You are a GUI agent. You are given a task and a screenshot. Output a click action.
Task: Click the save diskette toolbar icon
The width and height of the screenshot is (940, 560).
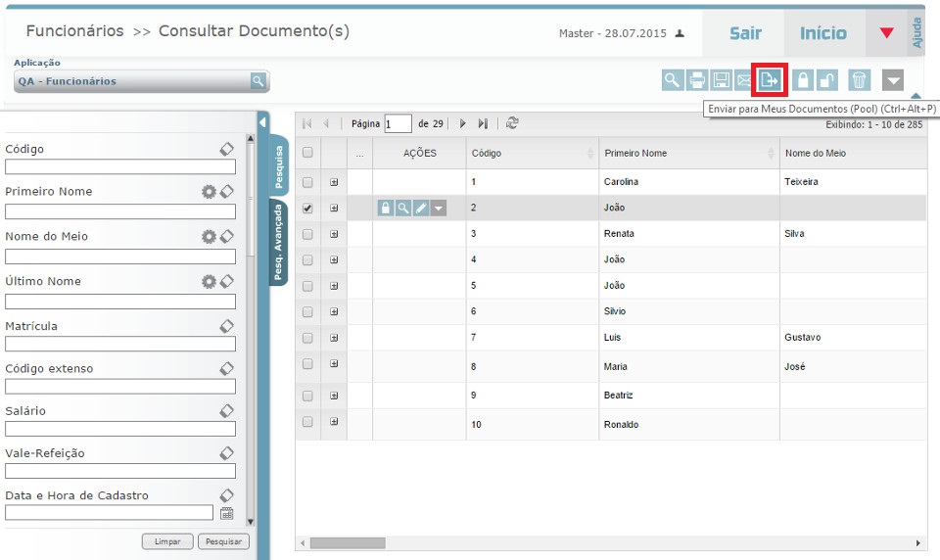[x=722, y=79]
